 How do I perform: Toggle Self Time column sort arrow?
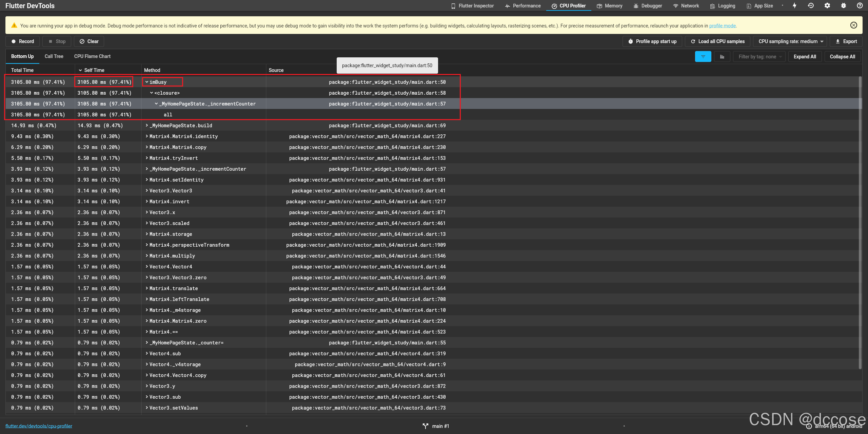click(x=80, y=70)
